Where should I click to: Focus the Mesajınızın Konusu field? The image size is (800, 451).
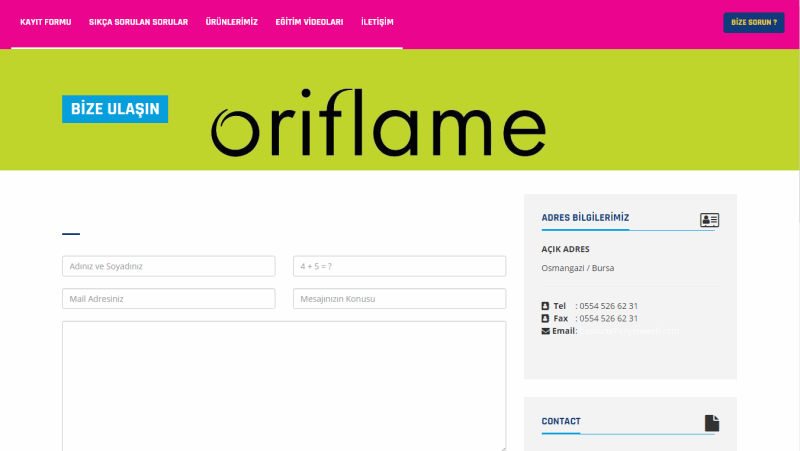click(x=399, y=298)
